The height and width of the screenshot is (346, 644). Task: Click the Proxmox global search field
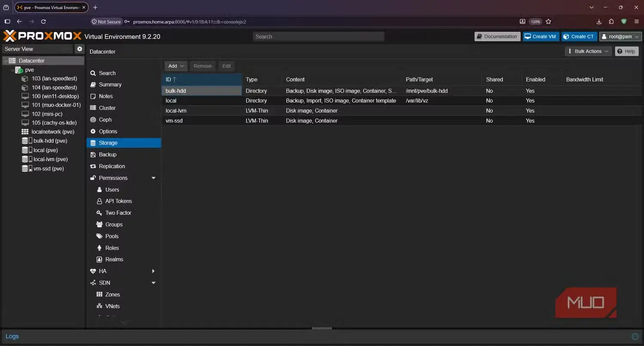pyautogui.click(x=318, y=36)
